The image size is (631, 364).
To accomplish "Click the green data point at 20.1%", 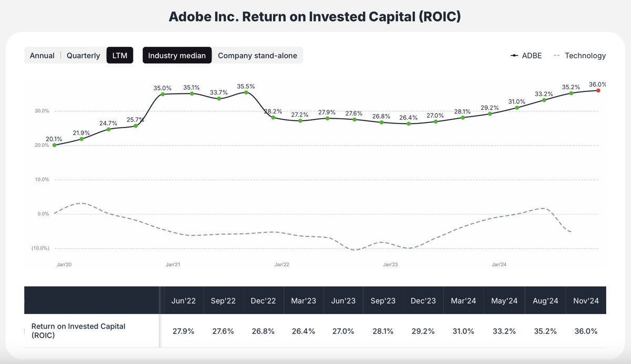I will (x=54, y=145).
